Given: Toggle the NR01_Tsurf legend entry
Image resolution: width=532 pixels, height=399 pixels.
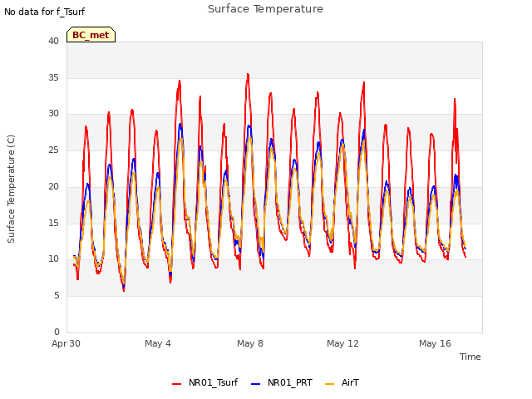Looking at the screenshot, I should click(204, 383).
